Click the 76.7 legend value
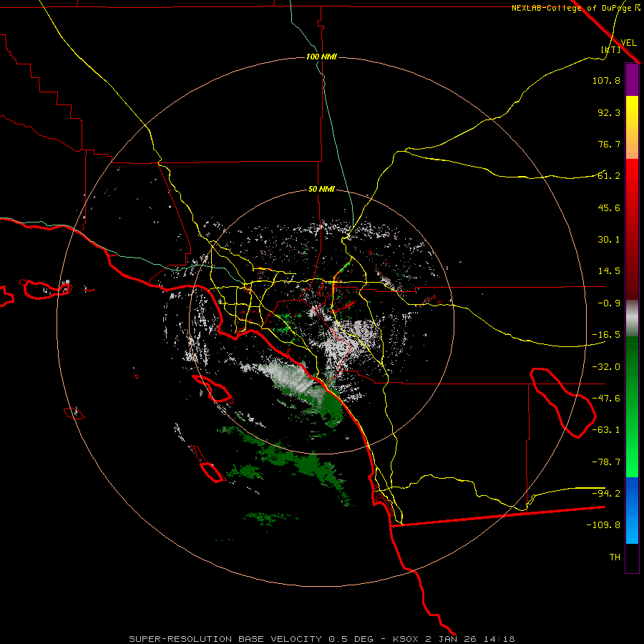This screenshot has width=644, height=644. pyautogui.click(x=609, y=144)
